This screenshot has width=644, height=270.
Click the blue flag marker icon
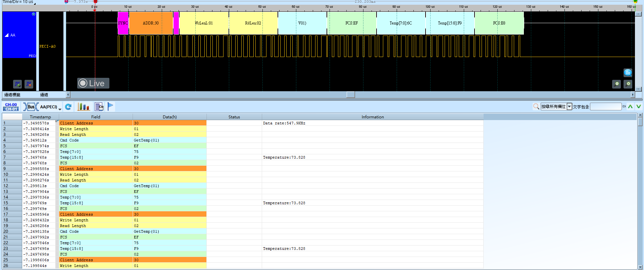(x=110, y=106)
